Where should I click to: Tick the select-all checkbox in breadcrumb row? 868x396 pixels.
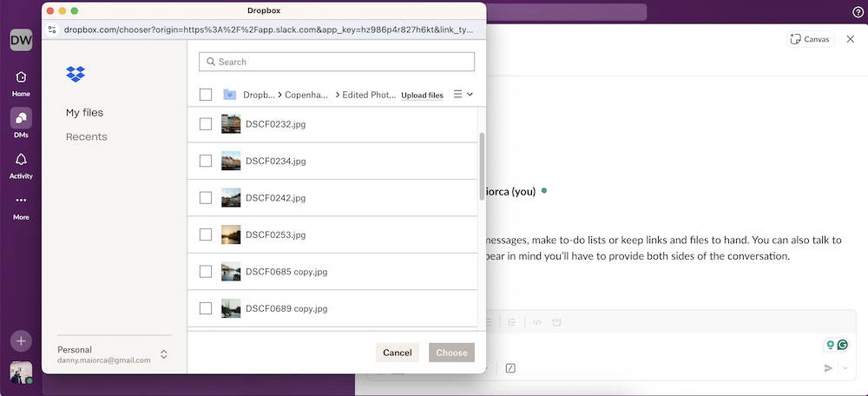(206, 95)
